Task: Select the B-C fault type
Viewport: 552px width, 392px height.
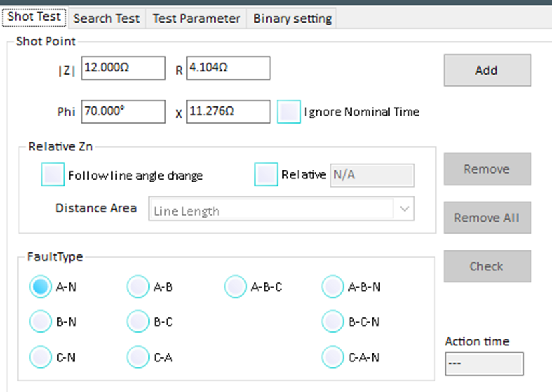Action: [x=138, y=322]
